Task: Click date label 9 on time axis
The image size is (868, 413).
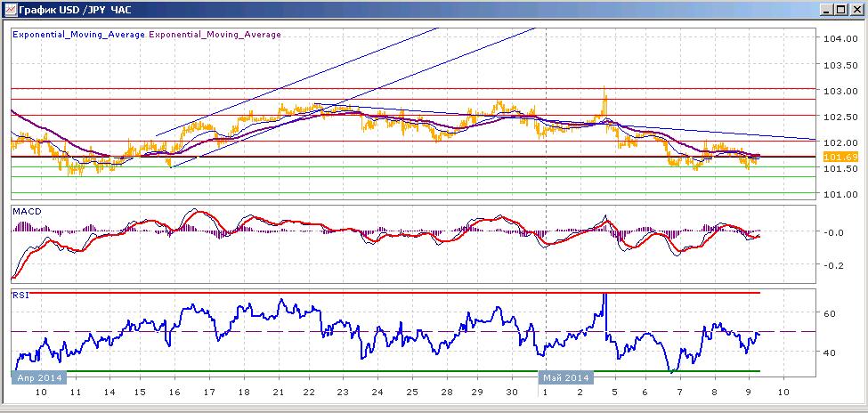Action: pos(748,392)
